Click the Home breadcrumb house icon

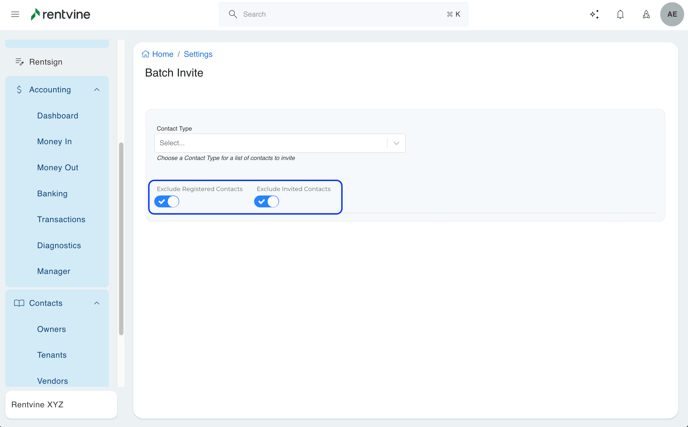click(x=146, y=54)
